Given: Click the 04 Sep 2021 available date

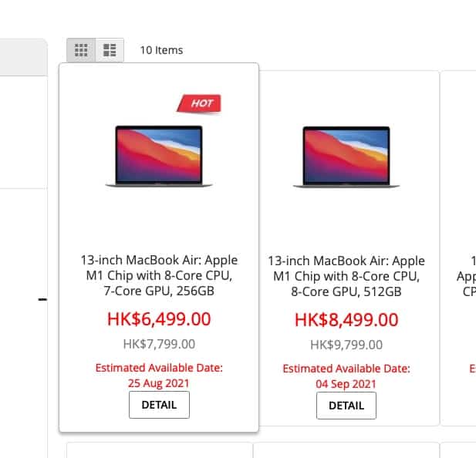Looking at the screenshot, I should tap(346, 383).
